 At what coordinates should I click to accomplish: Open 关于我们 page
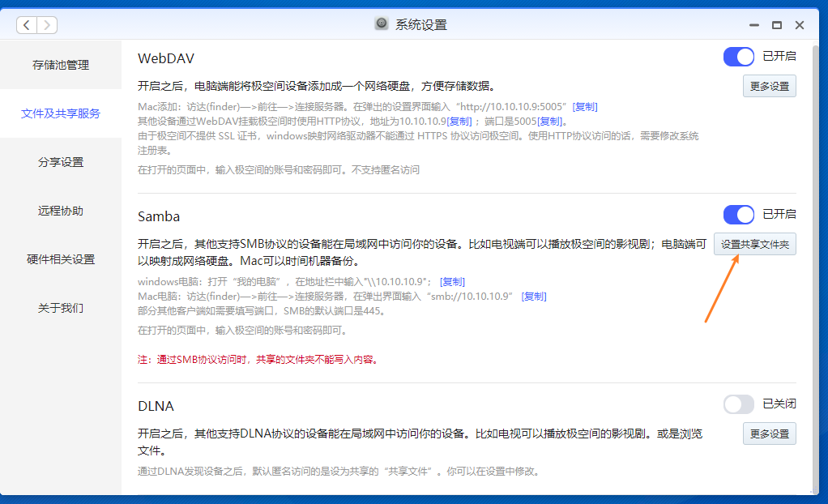pyautogui.click(x=61, y=308)
